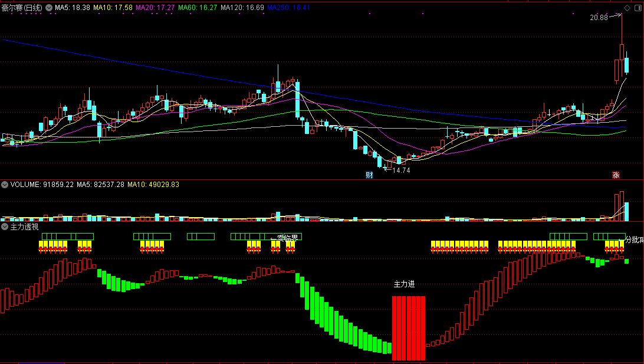Select the MA120: 16.69 label
Viewport: 644px width, 364px height.
click(x=242, y=8)
